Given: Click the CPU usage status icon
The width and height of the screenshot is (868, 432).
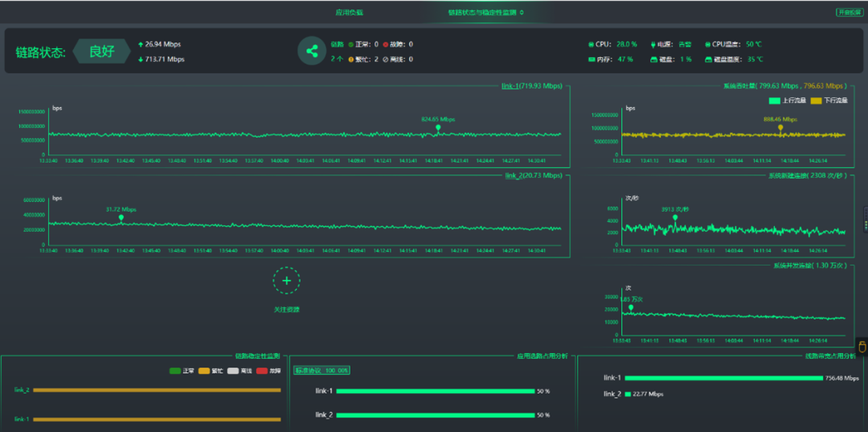Looking at the screenshot, I should click(x=592, y=44).
